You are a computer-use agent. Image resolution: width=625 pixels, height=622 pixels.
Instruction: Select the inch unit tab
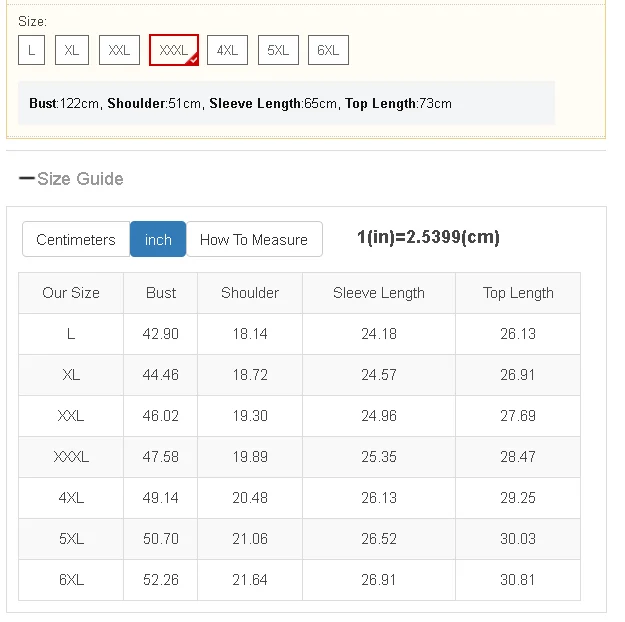pos(158,239)
